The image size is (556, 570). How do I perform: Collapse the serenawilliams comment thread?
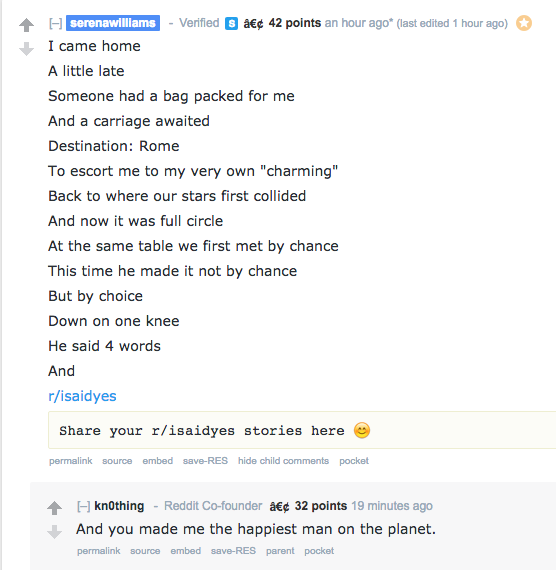click(x=56, y=23)
